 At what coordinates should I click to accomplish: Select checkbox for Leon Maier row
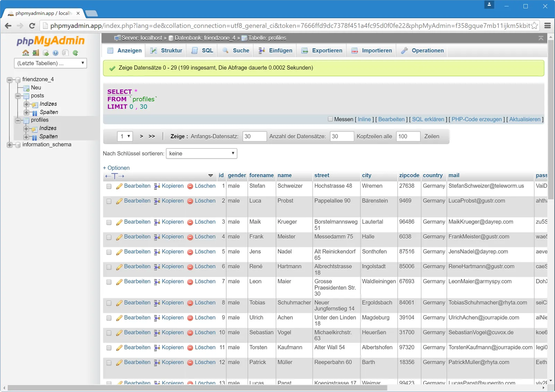pyautogui.click(x=109, y=282)
